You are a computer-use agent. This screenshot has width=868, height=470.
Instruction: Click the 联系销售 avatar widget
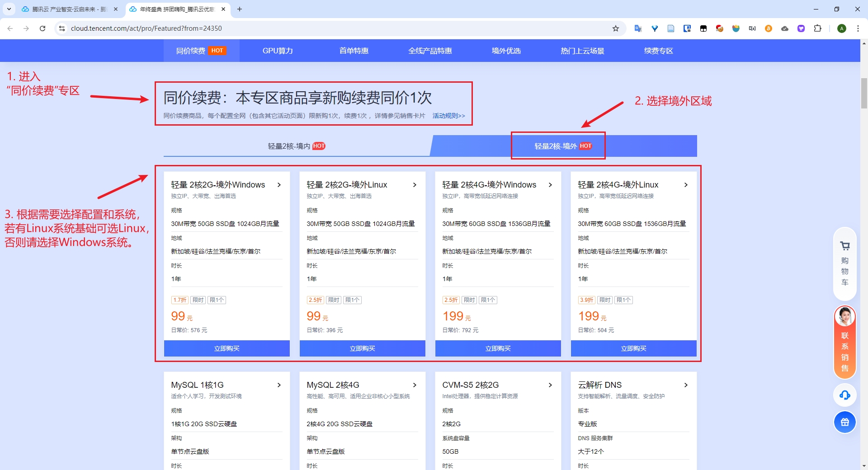click(845, 342)
